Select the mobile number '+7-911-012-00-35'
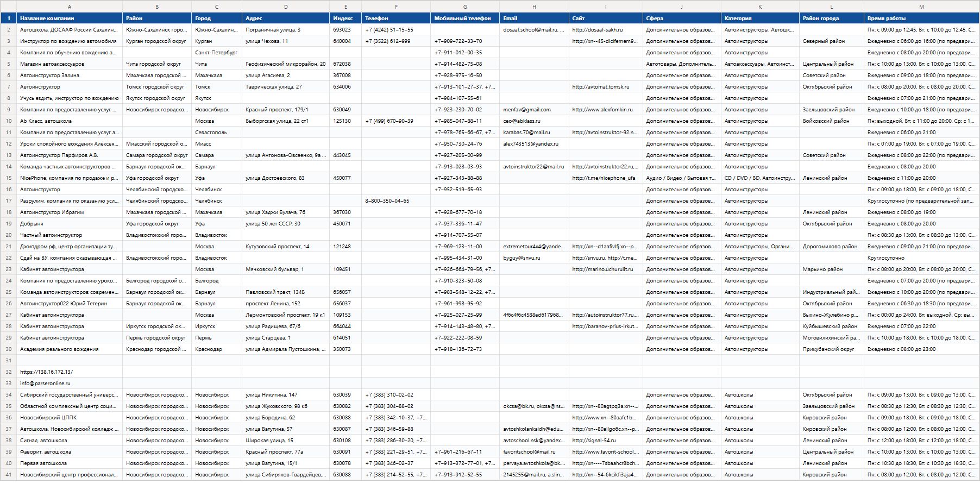This screenshot has height=490, width=980. [465, 53]
